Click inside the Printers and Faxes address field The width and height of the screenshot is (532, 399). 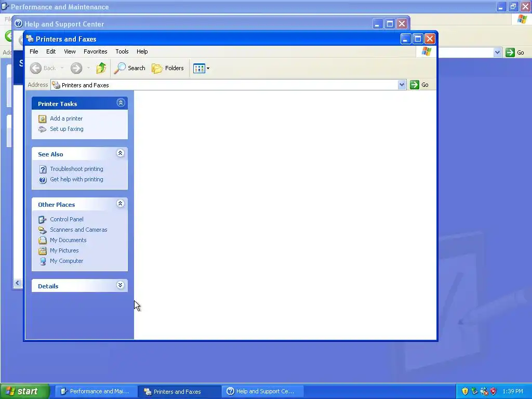click(x=224, y=85)
